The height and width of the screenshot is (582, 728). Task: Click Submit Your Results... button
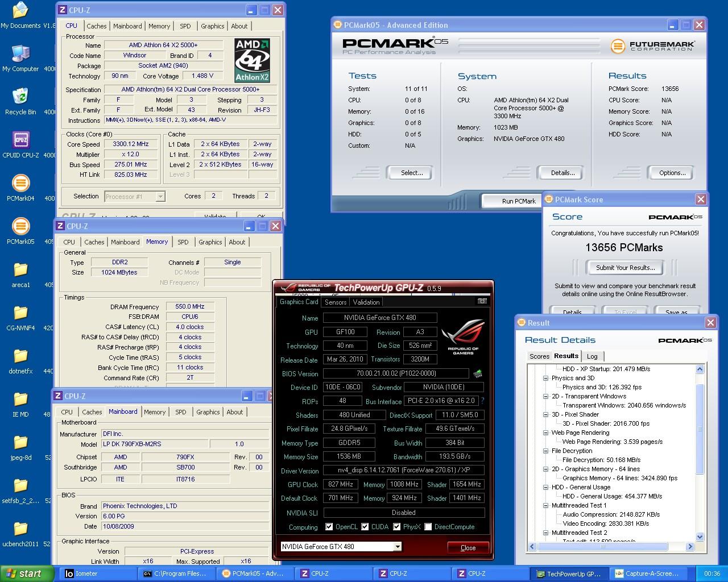tap(625, 268)
